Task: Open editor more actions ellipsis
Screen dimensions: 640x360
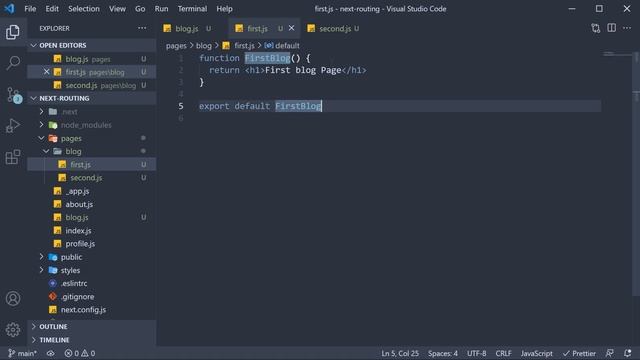Action: click(x=627, y=28)
